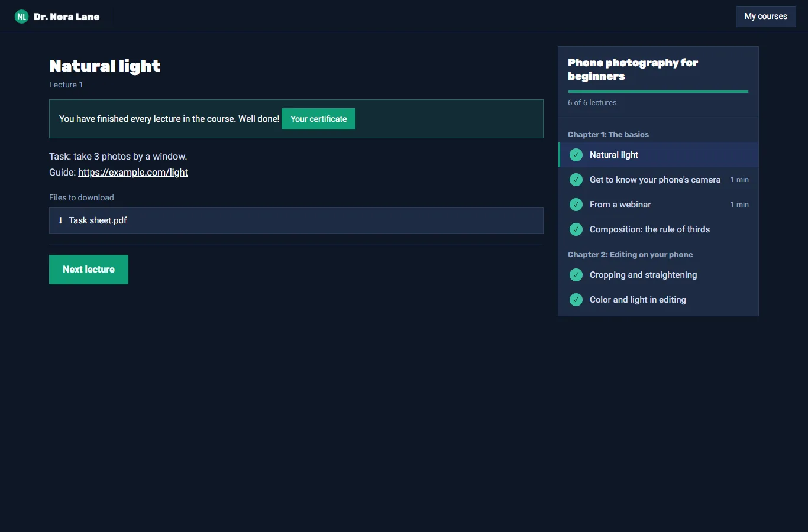Click the Your certificate button

click(x=318, y=119)
